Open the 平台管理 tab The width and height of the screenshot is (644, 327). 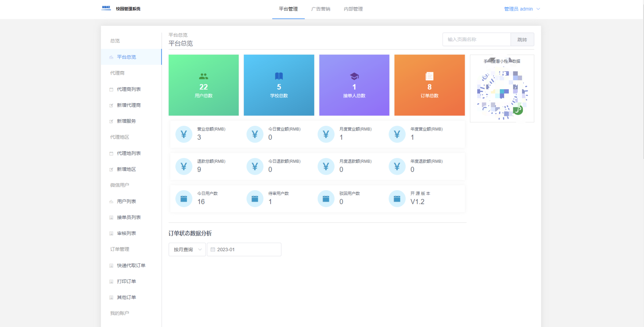pyautogui.click(x=288, y=9)
